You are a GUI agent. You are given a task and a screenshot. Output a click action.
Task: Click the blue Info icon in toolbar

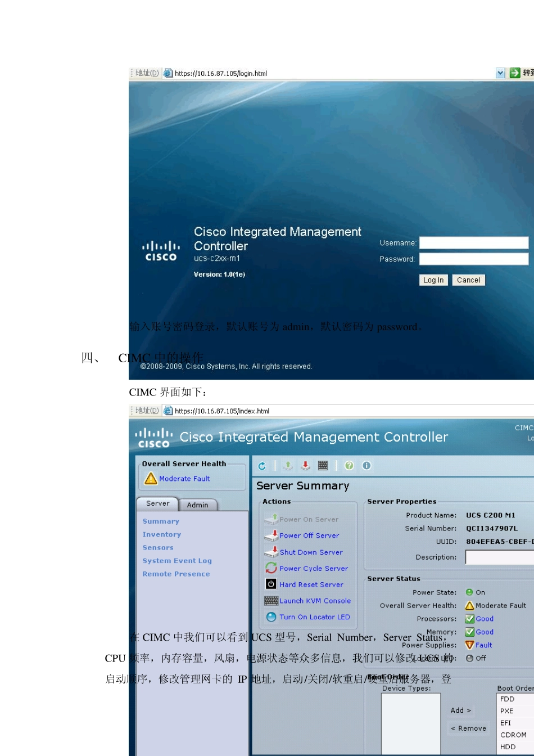coord(366,466)
